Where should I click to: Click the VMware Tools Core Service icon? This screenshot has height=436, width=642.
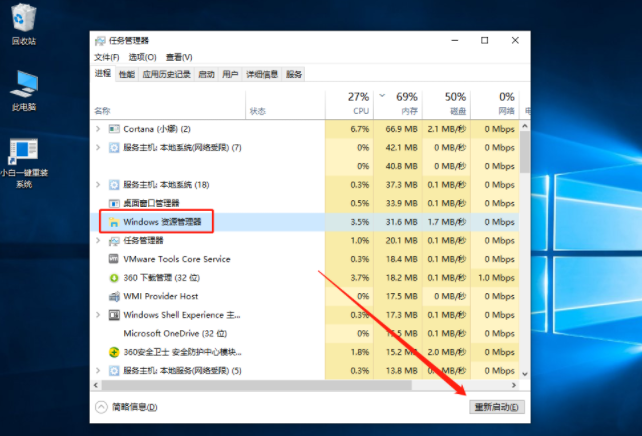(114, 259)
